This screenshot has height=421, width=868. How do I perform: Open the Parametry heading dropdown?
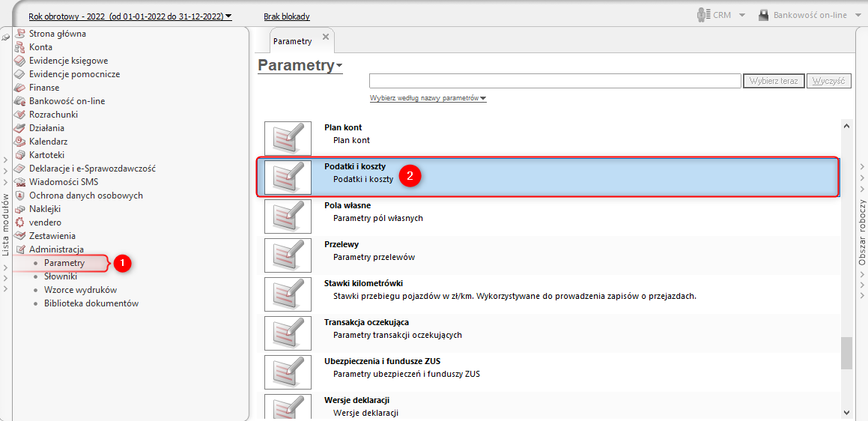[x=339, y=66]
